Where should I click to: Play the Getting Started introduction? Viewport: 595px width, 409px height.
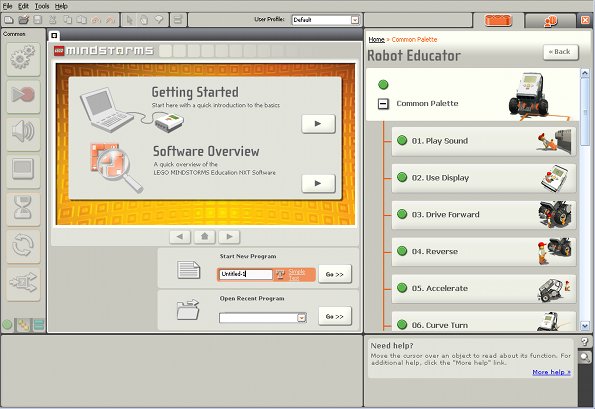click(x=318, y=124)
